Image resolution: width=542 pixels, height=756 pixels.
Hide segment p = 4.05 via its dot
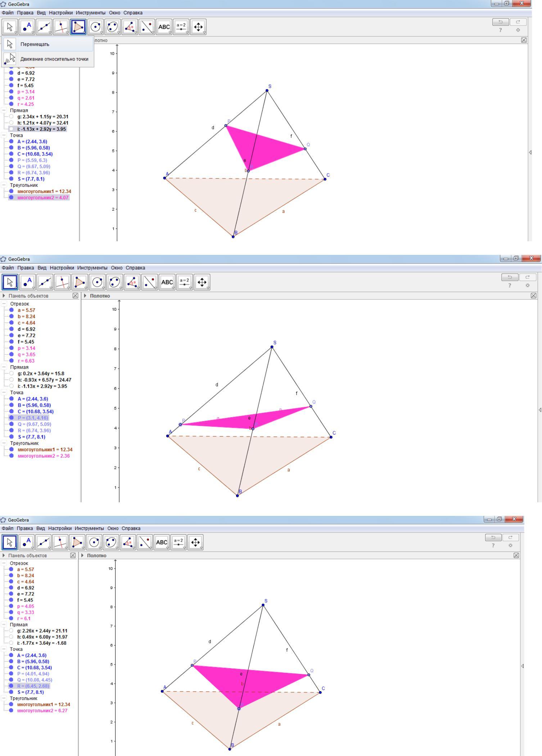[x=11, y=606]
